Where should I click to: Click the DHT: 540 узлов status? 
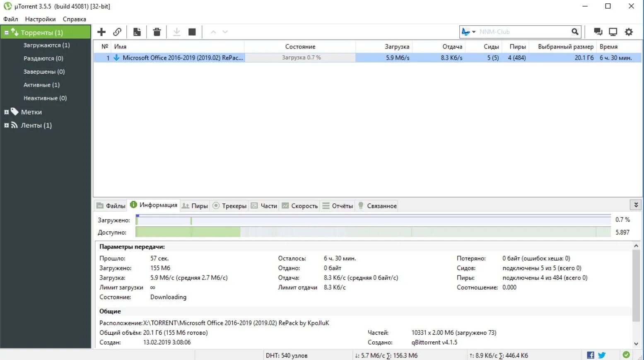287,355
